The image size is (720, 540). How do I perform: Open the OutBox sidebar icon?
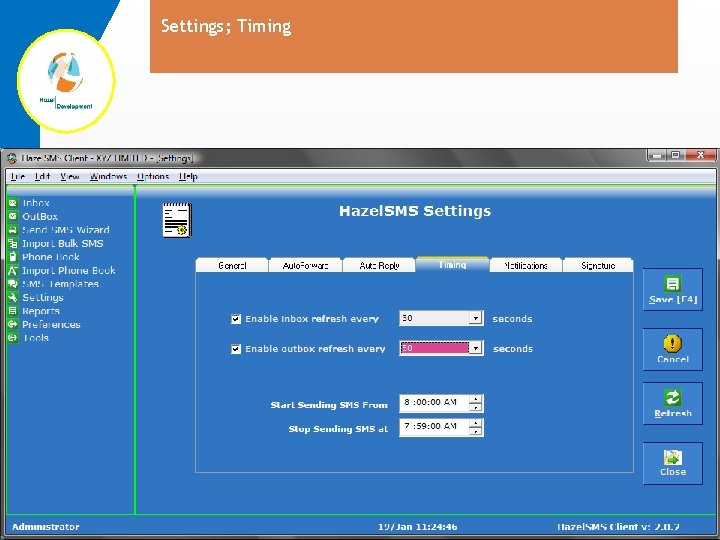coord(13,216)
